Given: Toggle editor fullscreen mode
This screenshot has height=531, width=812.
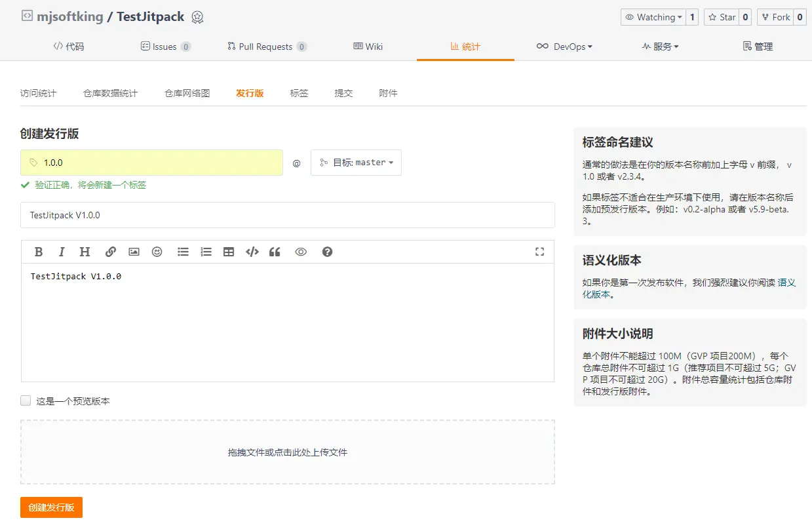Looking at the screenshot, I should pos(539,252).
